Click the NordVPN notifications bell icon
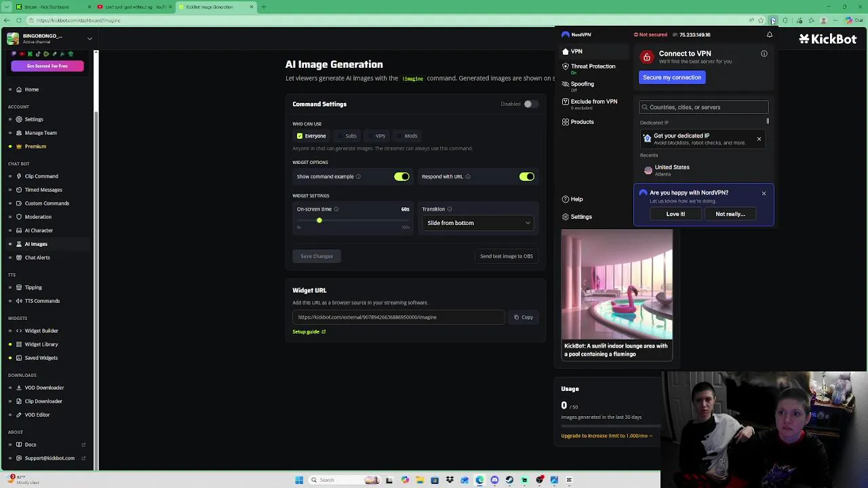 [770, 35]
